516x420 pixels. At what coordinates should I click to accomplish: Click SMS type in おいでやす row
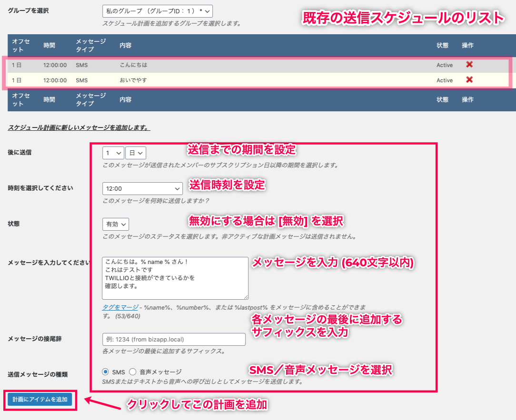[x=81, y=80]
